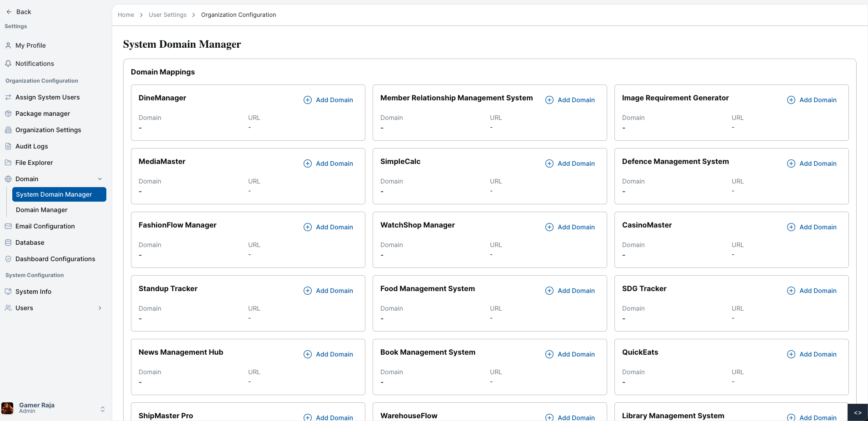868x421 pixels.
Task: Open File Explorer via its folder icon
Action: [9, 163]
